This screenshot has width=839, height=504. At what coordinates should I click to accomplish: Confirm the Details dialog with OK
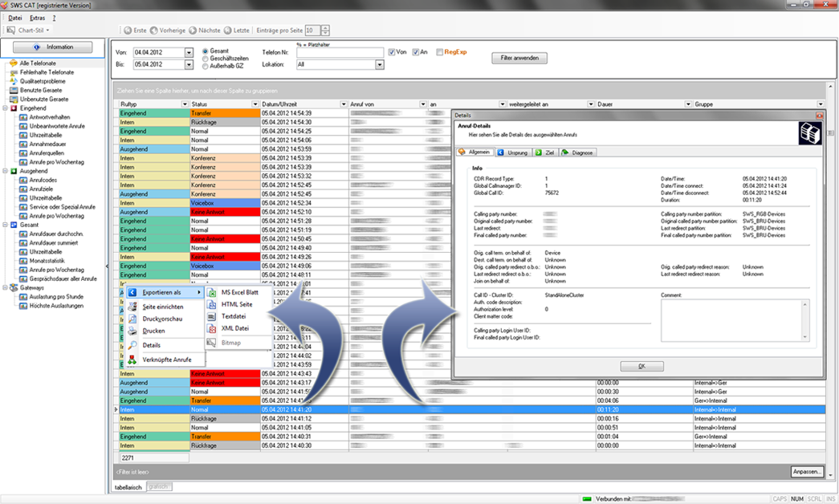[641, 367]
